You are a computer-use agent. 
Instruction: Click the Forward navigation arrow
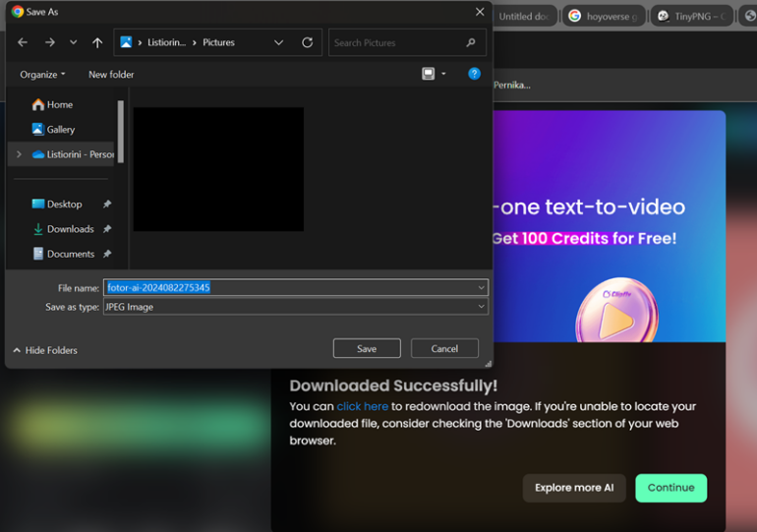coord(50,43)
